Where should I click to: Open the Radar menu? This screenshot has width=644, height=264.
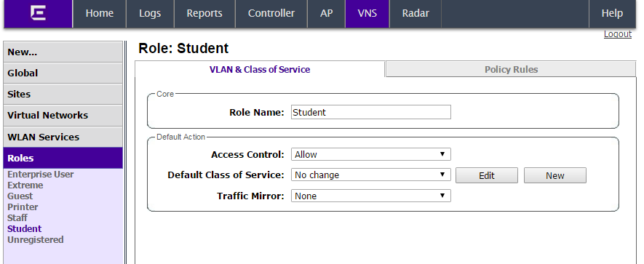(416, 14)
